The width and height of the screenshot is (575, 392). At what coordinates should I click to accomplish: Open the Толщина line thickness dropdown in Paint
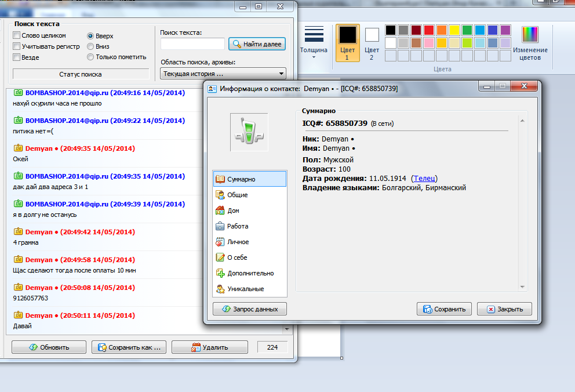click(x=314, y=42)
